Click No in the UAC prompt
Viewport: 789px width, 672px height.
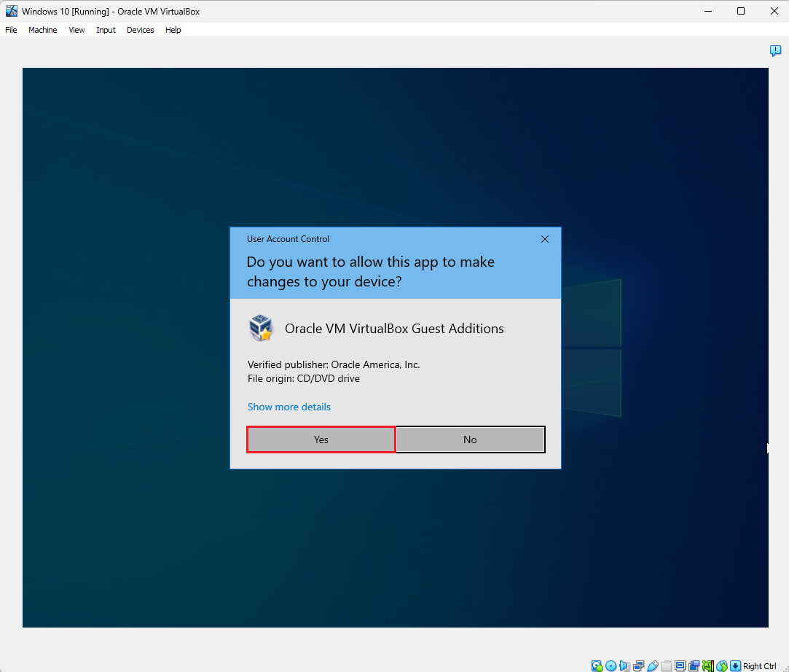tap(470, 439)
